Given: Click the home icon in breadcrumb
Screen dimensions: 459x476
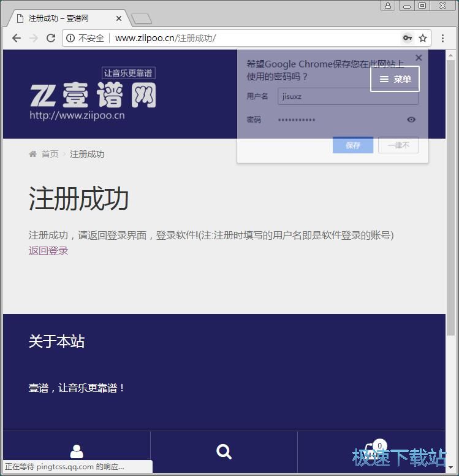Looking at the screenshot, I should 32,154.
